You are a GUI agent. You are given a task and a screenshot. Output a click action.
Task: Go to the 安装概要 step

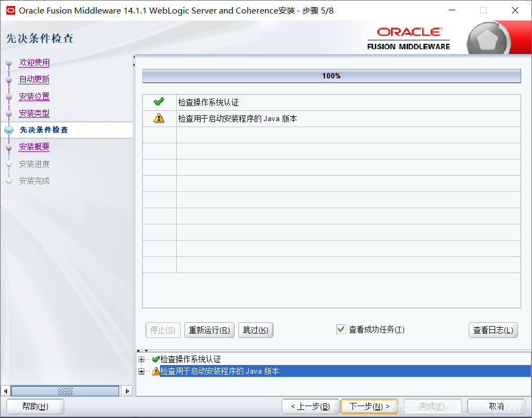[34, 147]
